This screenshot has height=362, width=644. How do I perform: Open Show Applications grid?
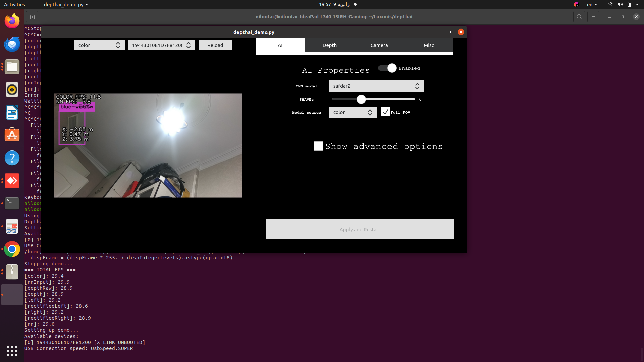[x=12, y=350]
